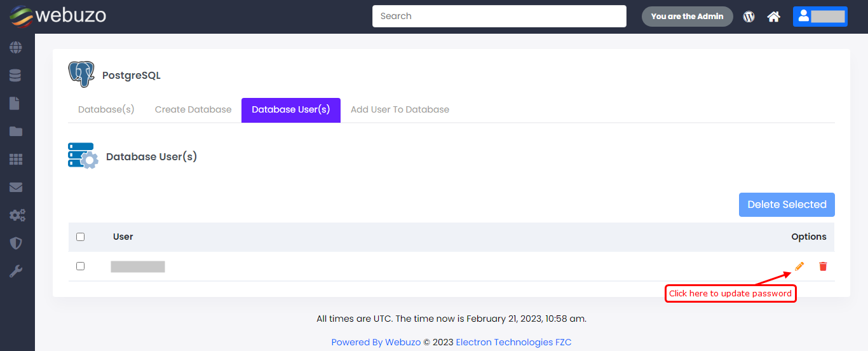Open the email envelope sidebar icon
Screen dimensions: 868x351
[16, 188]
